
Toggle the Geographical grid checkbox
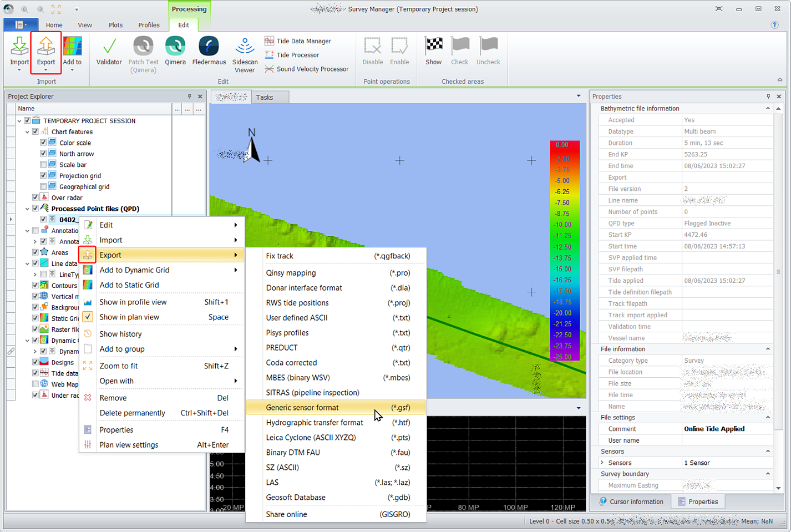(x=43, y=186)
